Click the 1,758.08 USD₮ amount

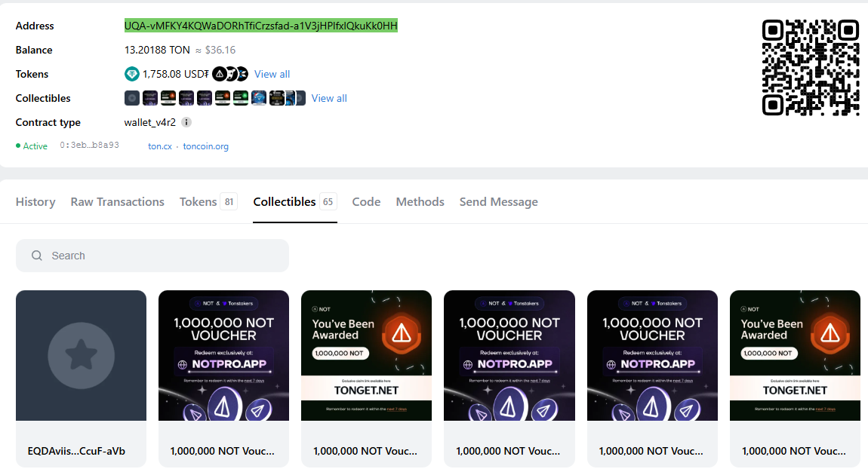[x=175, y=74]
